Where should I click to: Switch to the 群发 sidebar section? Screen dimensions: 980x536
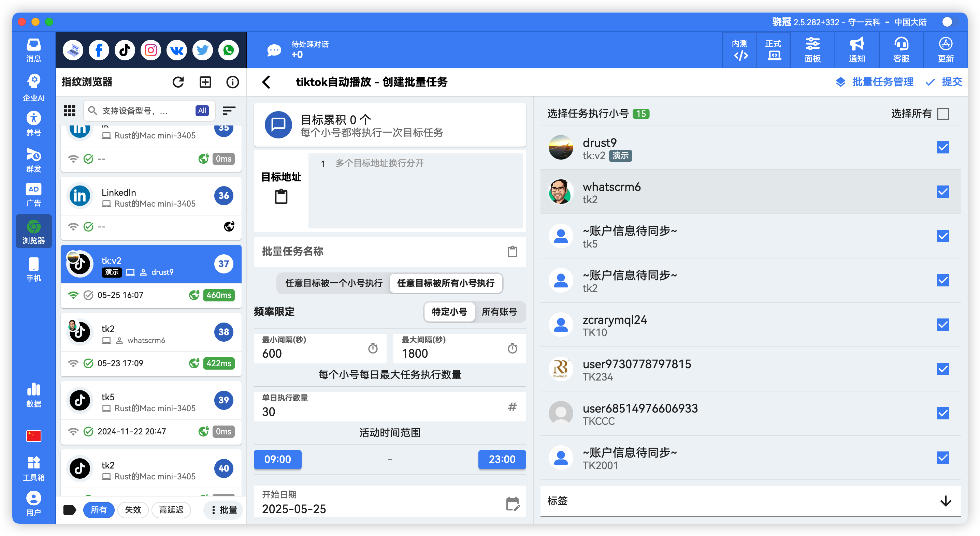[33, 160]
